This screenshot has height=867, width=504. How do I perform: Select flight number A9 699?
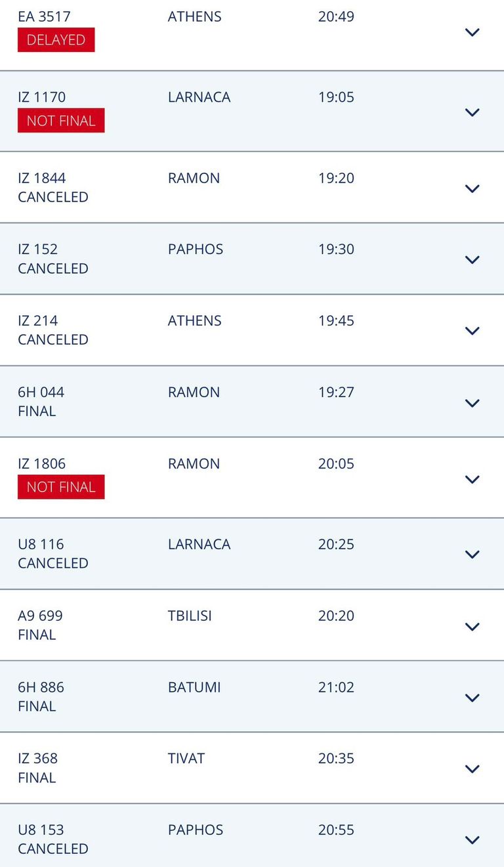(x=40, y=616)
